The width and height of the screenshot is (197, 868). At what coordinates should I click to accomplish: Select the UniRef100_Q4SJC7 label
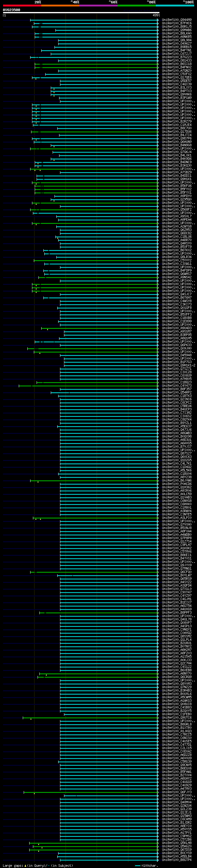coord(177,294)
